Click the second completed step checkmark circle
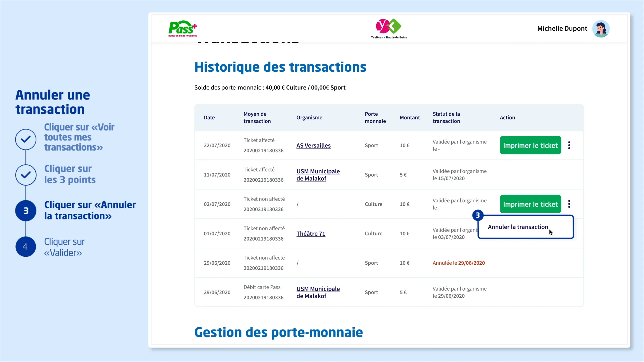Screen dimensions: 644x362 point(26,175)
